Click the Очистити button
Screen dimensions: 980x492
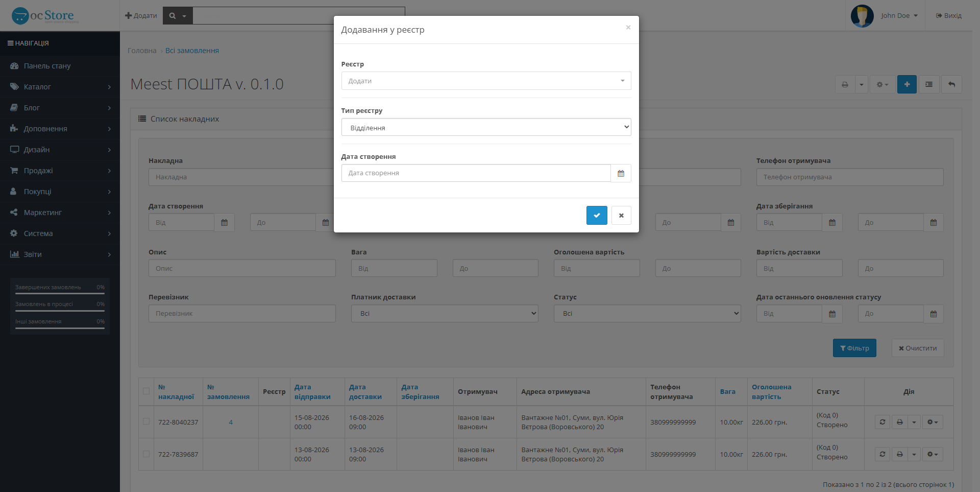coord(918,348)
